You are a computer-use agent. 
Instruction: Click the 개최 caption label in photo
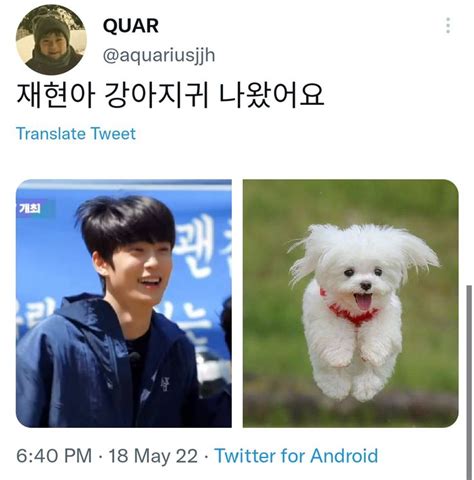(x=30, y=208)
